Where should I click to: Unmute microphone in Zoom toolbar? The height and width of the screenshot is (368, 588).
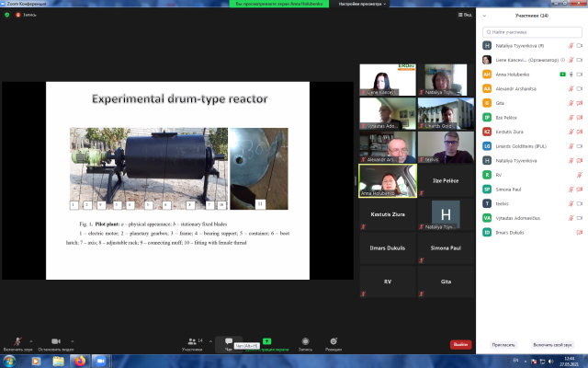point(17,340)
